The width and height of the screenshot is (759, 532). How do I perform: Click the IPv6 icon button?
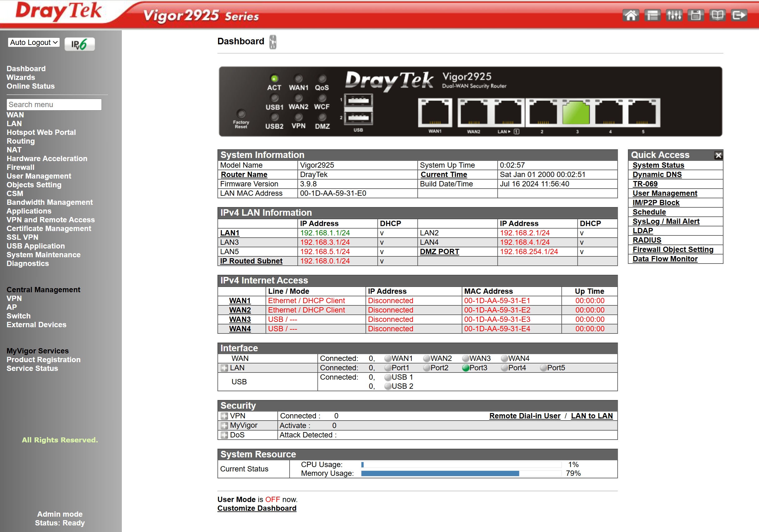coord(79,44)
